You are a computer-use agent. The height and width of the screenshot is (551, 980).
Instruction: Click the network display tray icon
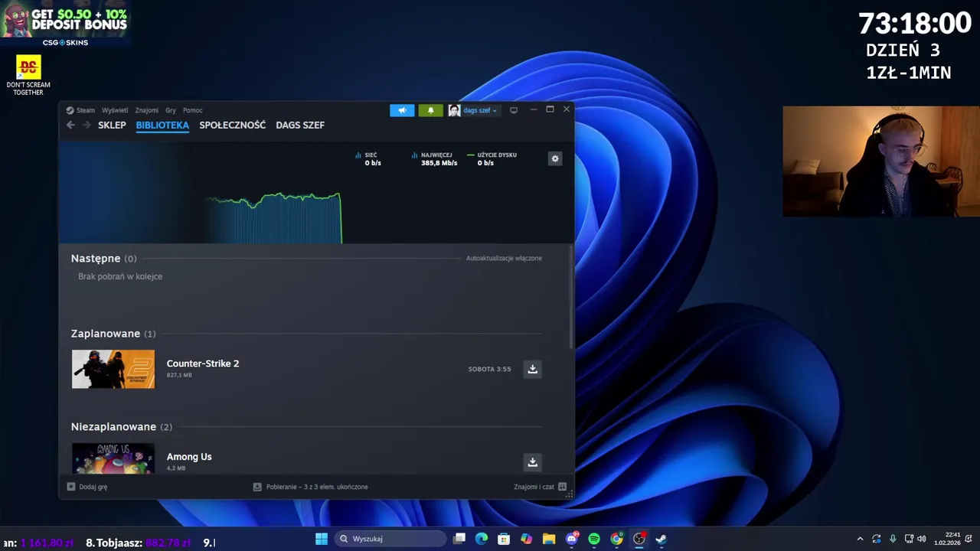909,539
